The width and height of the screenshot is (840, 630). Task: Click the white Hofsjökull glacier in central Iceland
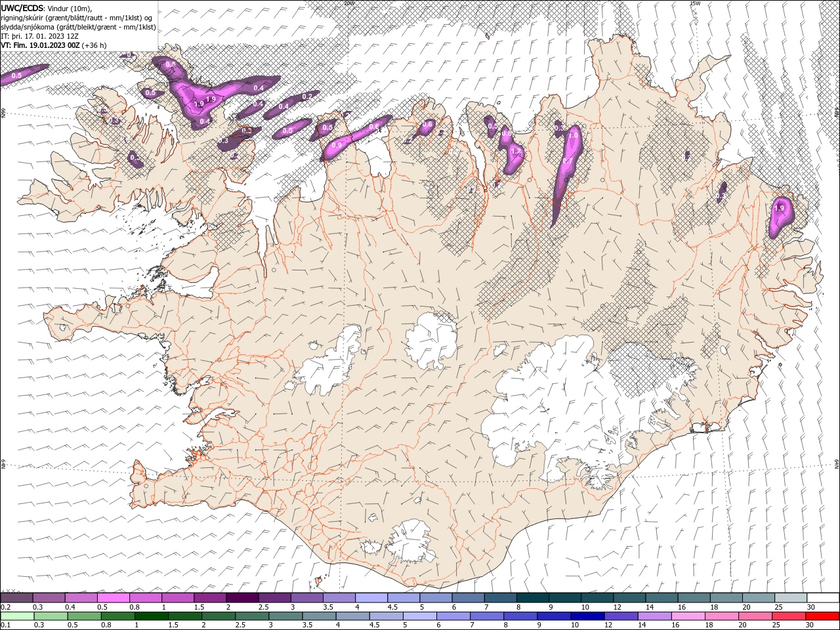(x=430, y=340)
